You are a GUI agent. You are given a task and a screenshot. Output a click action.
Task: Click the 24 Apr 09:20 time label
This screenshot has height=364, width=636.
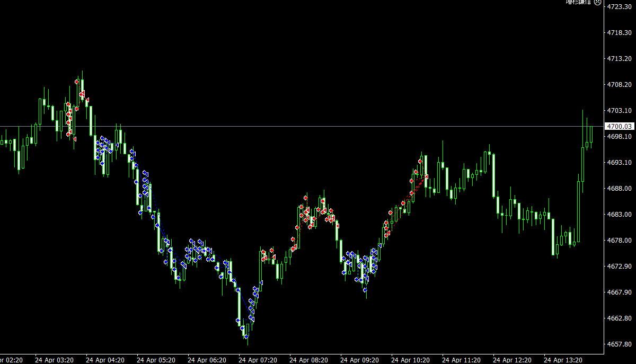click(x=359, y=360)
